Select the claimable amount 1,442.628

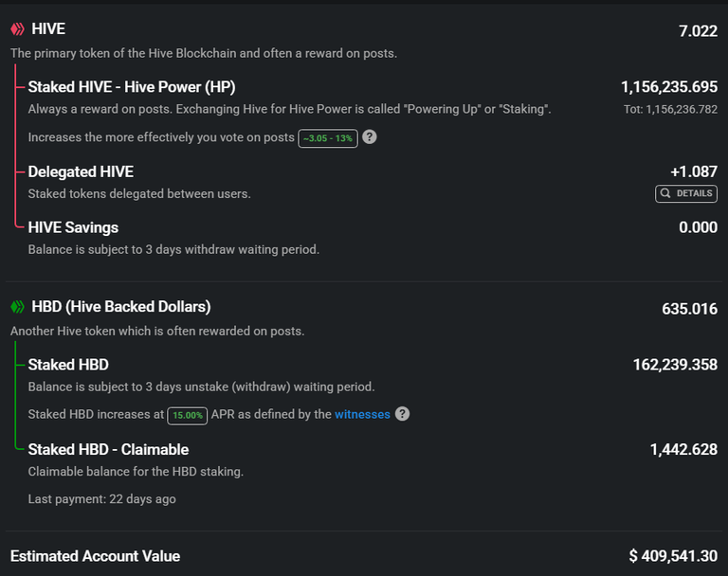[x=683, y=449]
